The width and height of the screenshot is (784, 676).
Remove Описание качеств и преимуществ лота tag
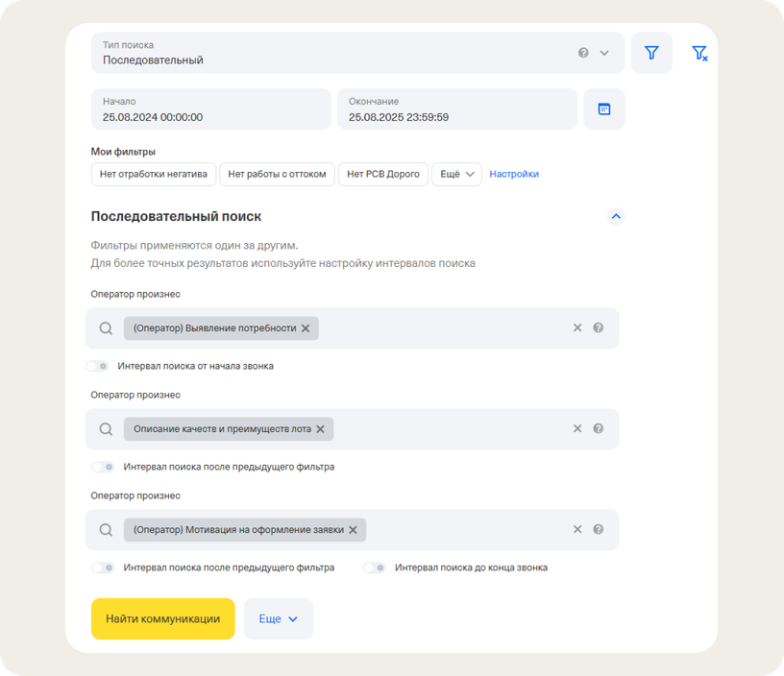(321, 429)
